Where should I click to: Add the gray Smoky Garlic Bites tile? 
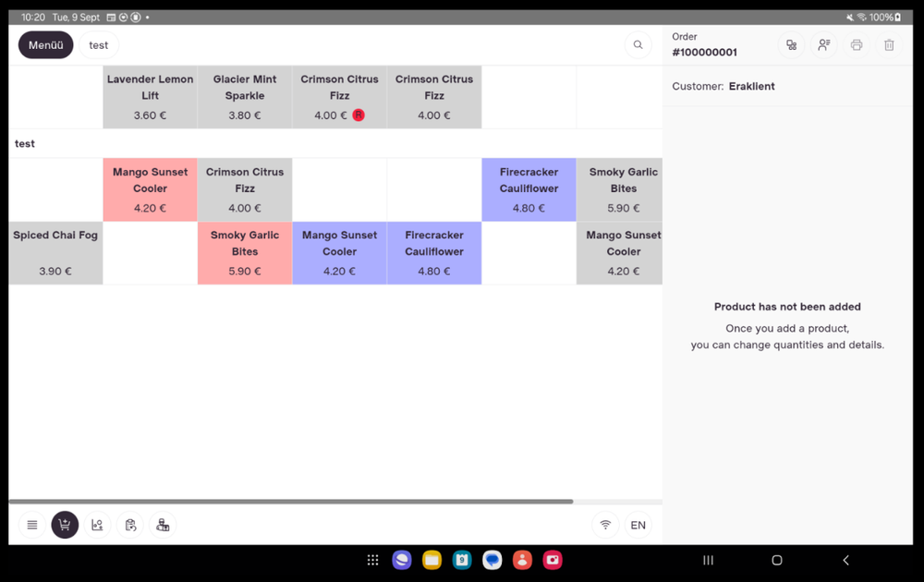[x=619, y=189]
